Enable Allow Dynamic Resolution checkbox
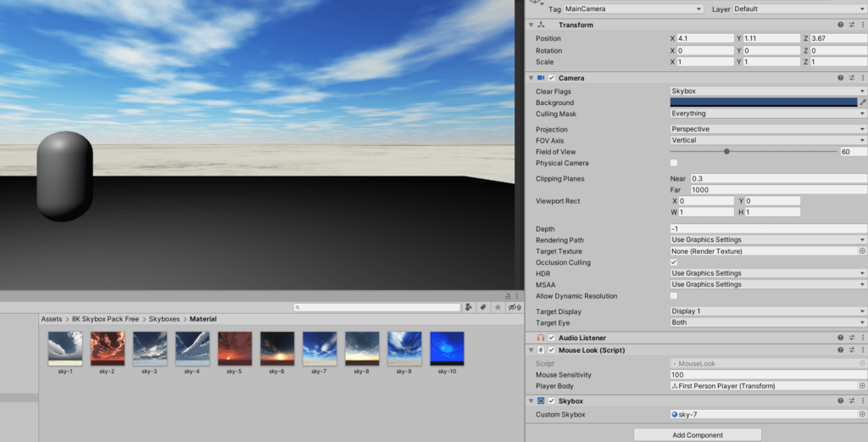This screenshot has height=442, width=868. pos(674,296)
